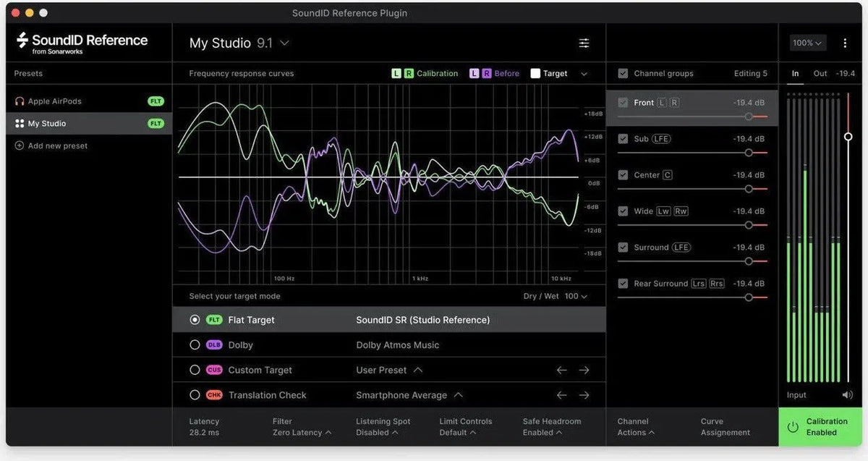Click the DLB badge next to Dolby
This screenshot has width=868, height=461.
214,344
